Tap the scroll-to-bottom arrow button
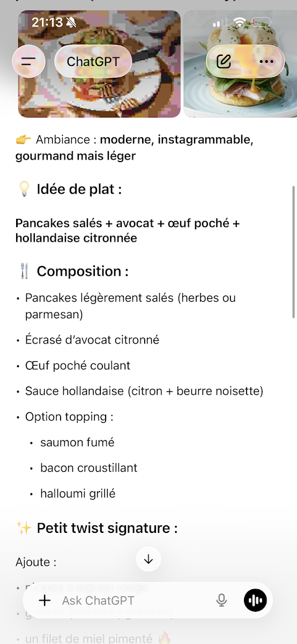 tap(148, 559)
